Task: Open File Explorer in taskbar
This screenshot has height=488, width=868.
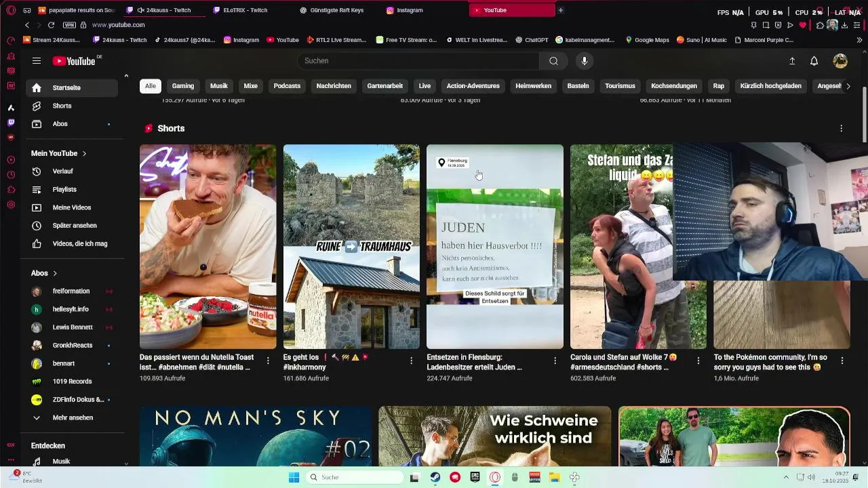Action: tap(554, 477)
